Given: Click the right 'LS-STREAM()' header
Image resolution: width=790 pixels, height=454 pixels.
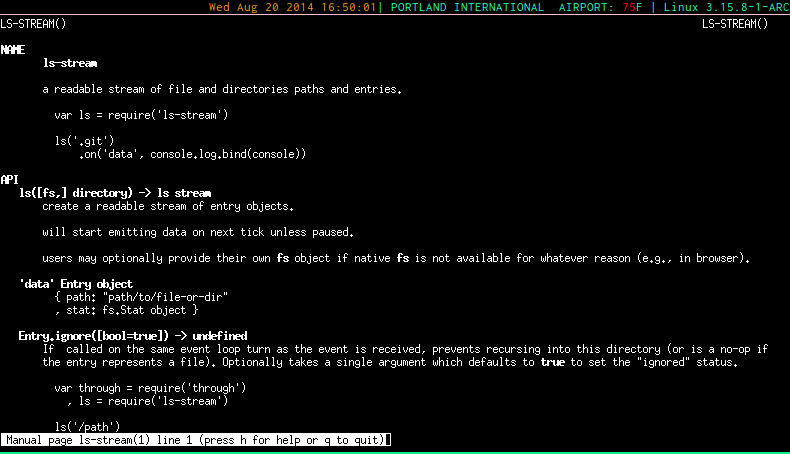Looking at the screenshot, I should (735, 24).
